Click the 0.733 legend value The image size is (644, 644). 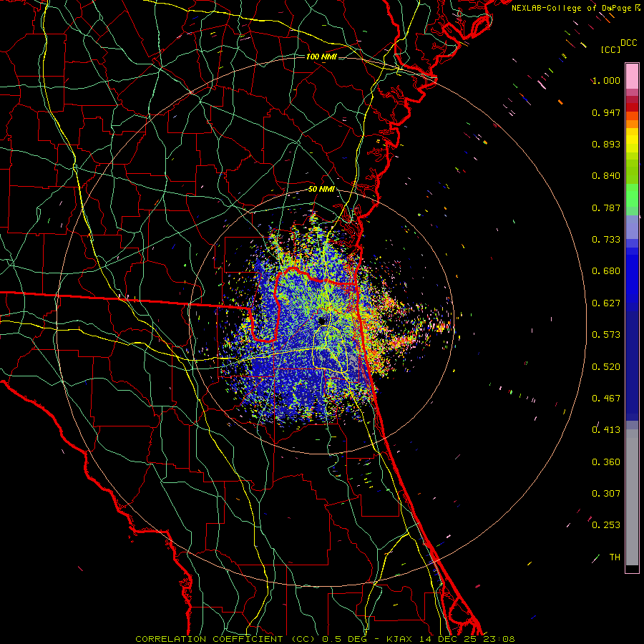[x=606, y=240]
